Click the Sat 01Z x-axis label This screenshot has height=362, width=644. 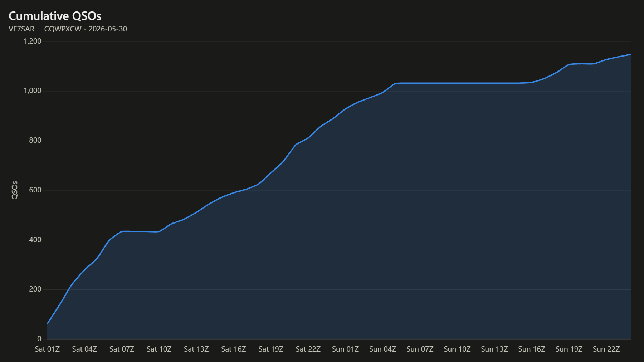[47, 349]
